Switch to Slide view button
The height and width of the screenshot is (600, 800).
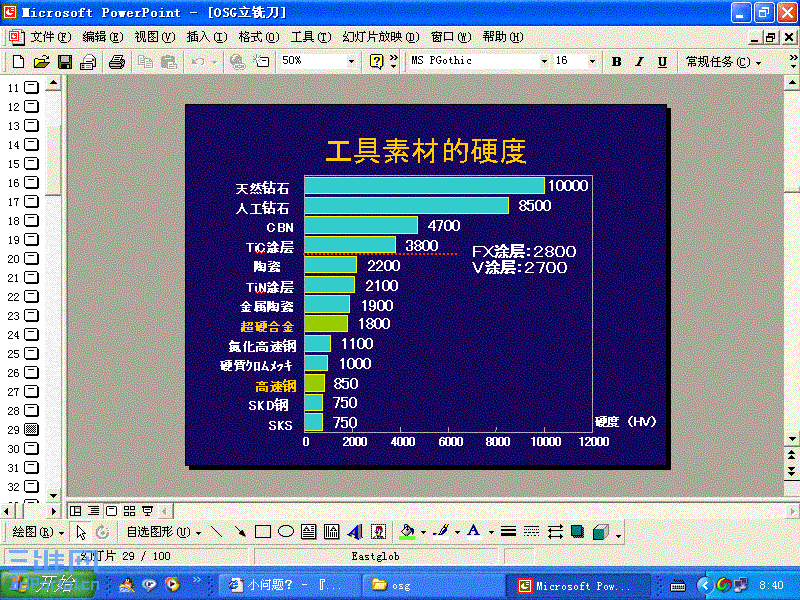(x=112, y=511)
